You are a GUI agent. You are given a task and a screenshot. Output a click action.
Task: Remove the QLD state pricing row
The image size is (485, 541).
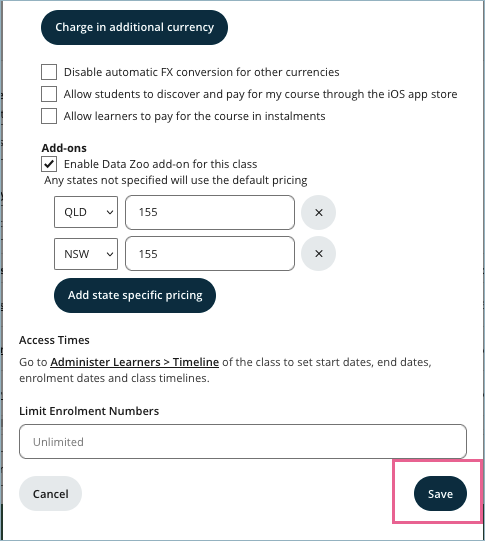click(x=318, y=212)
